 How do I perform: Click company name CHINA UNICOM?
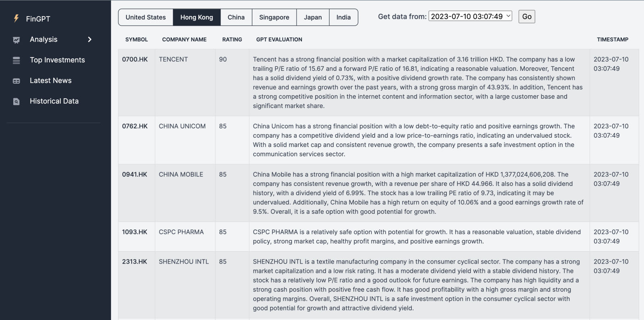click(182, 126)
